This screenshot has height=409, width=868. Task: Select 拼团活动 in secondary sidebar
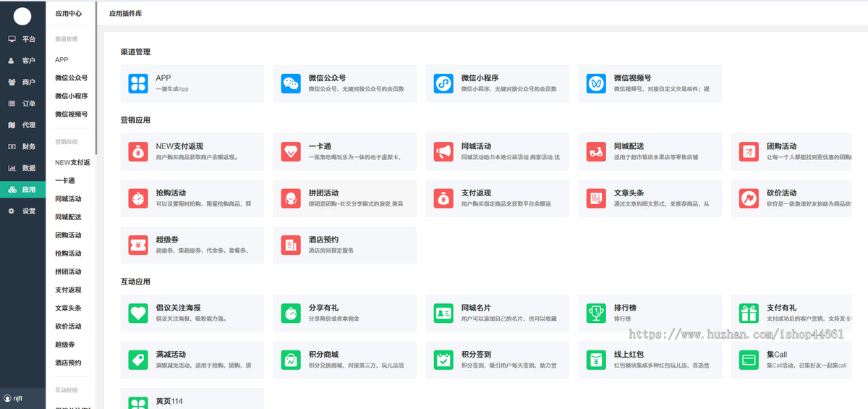click(68, 271)
